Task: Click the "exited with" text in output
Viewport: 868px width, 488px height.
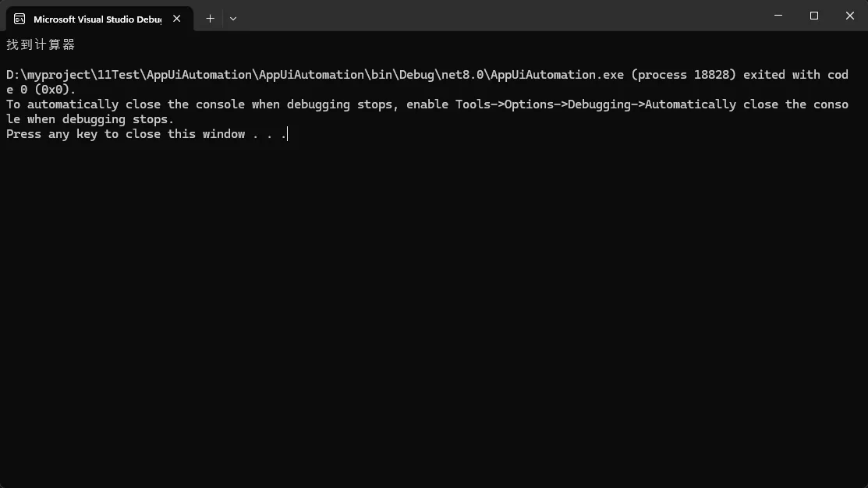Action: (x=781, y=75)
